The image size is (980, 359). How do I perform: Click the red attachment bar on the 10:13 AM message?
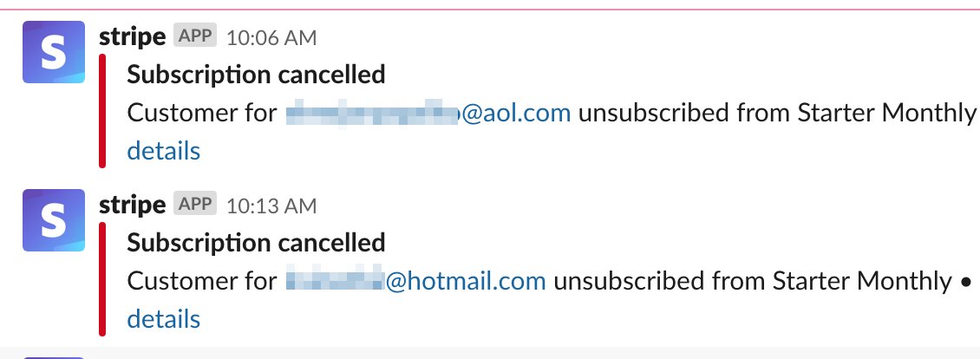[x=102, y=279]
